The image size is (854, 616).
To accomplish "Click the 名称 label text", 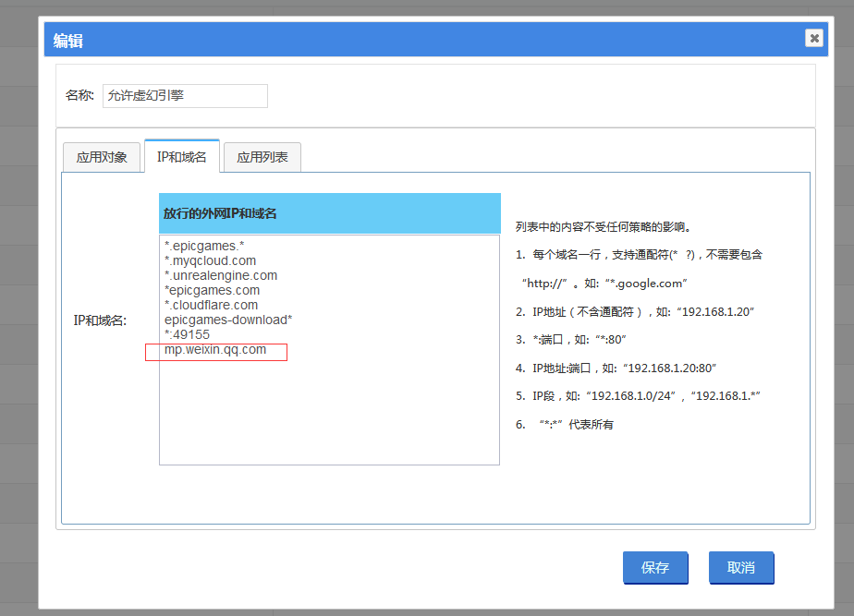I will [x=79, y=96].
